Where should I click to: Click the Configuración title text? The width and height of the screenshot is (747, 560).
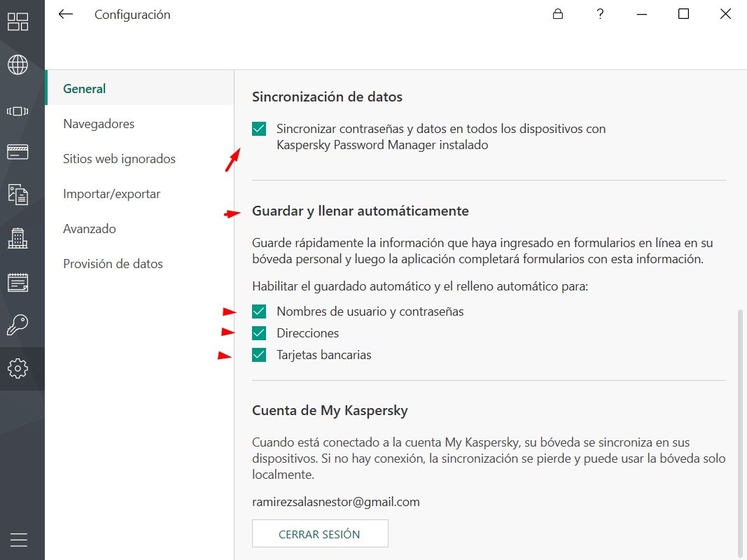click(x=132, y=15)
